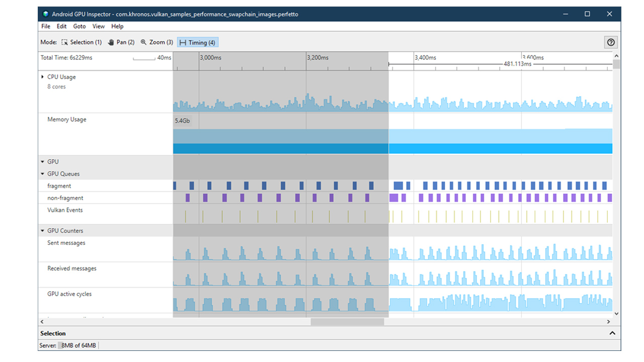The image size is (644, 362).
Task: Open the Edit menu
Action: pyautogui.click(x=61, y=26)
